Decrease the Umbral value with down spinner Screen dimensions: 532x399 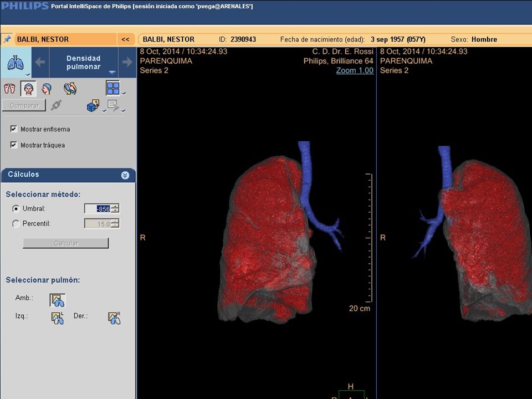pos(115,211)
